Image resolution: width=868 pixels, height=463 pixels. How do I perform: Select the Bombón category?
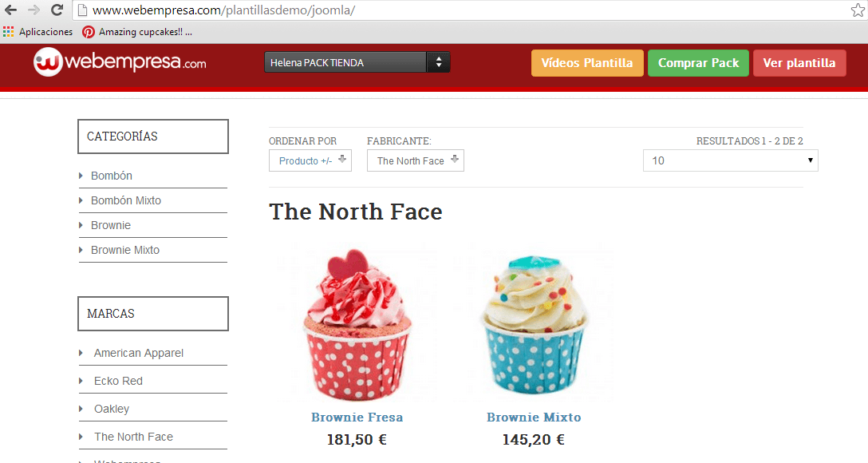[111, 176]
